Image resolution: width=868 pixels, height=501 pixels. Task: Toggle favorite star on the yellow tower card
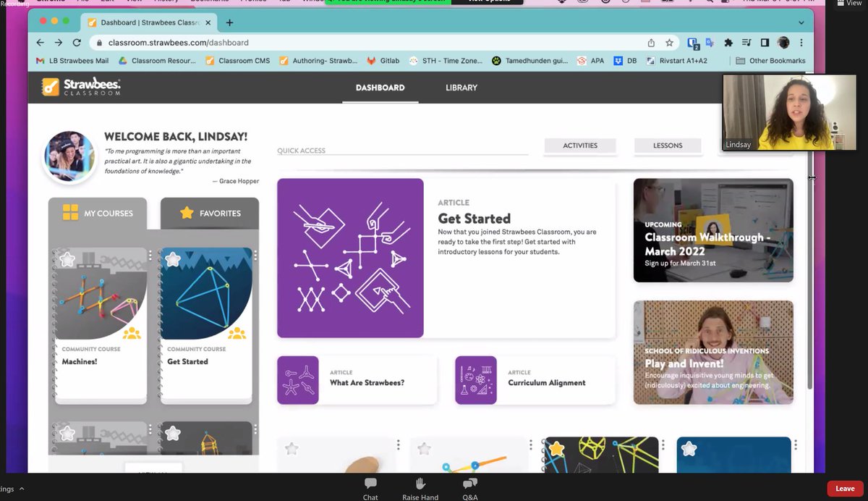pyautogui.click(x=173, y=433)
